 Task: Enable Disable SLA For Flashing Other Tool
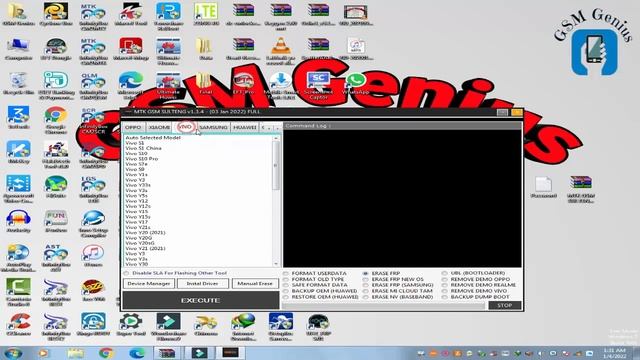(x=175, y=273)
